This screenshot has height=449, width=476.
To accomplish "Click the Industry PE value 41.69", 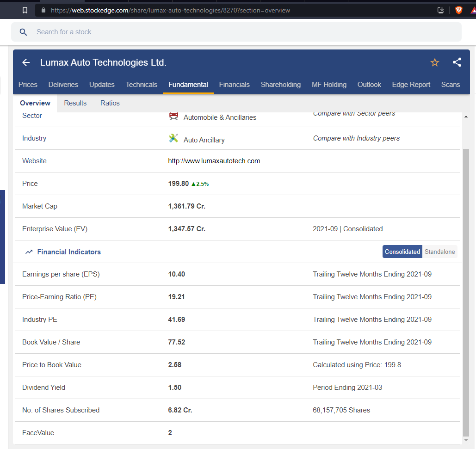I will 177,320.
